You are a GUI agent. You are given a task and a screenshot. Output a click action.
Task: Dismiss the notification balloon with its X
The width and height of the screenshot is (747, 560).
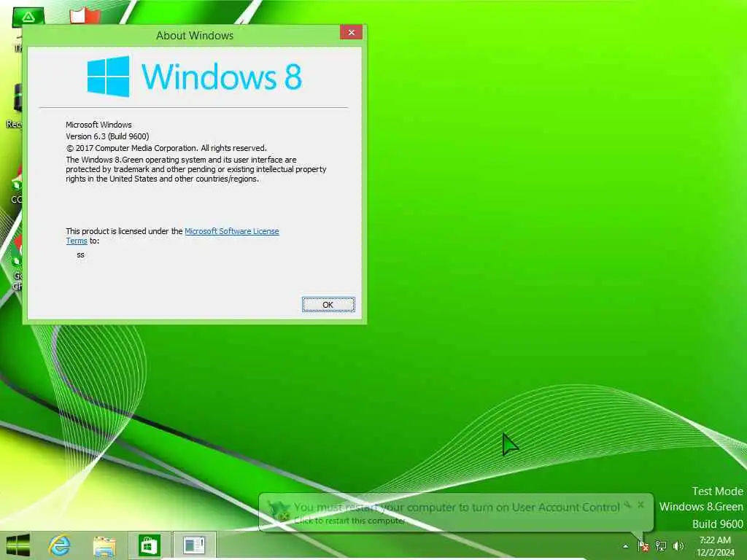(x=641, y=505)
